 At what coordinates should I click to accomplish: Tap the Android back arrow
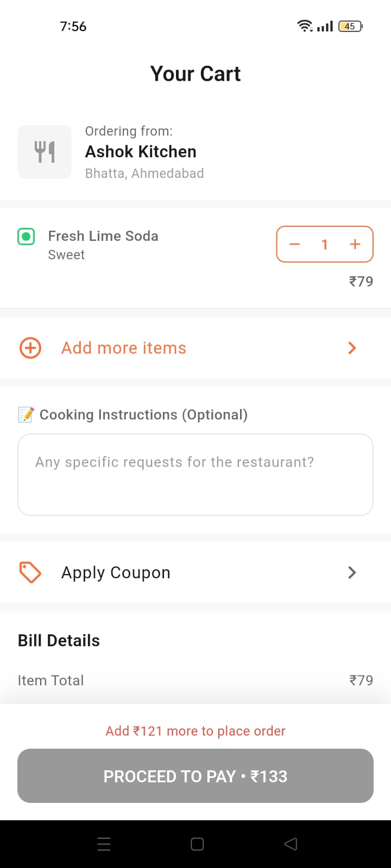click(291, 844)
